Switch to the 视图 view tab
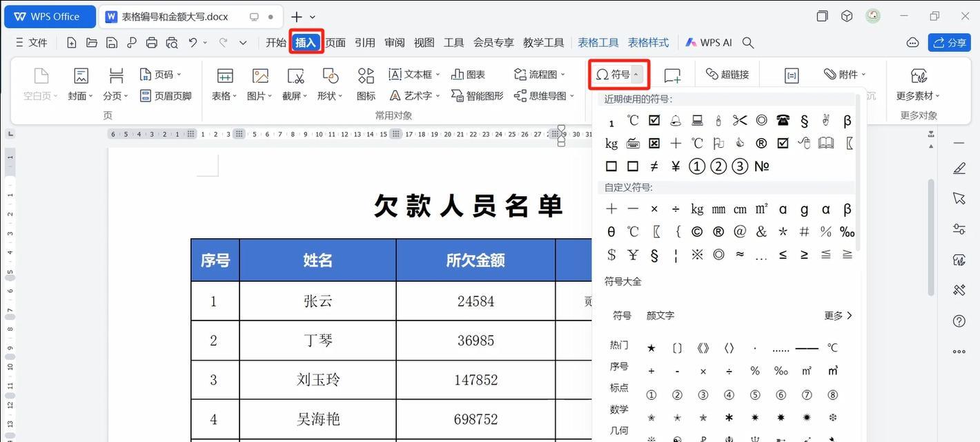Viewport: 980px width, 442px height. coord(424,43)
